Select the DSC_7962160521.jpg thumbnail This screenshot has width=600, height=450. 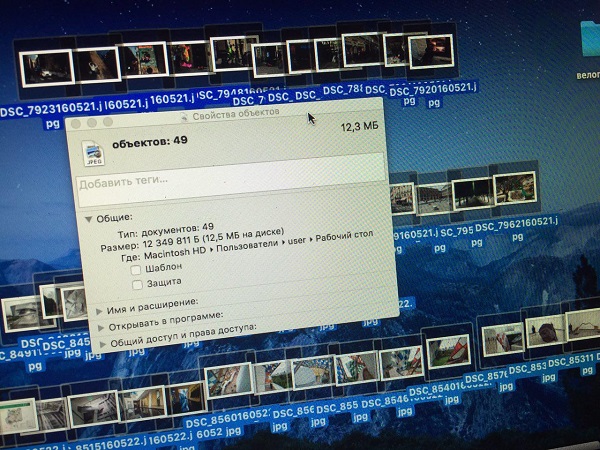(x=515, y=188)
